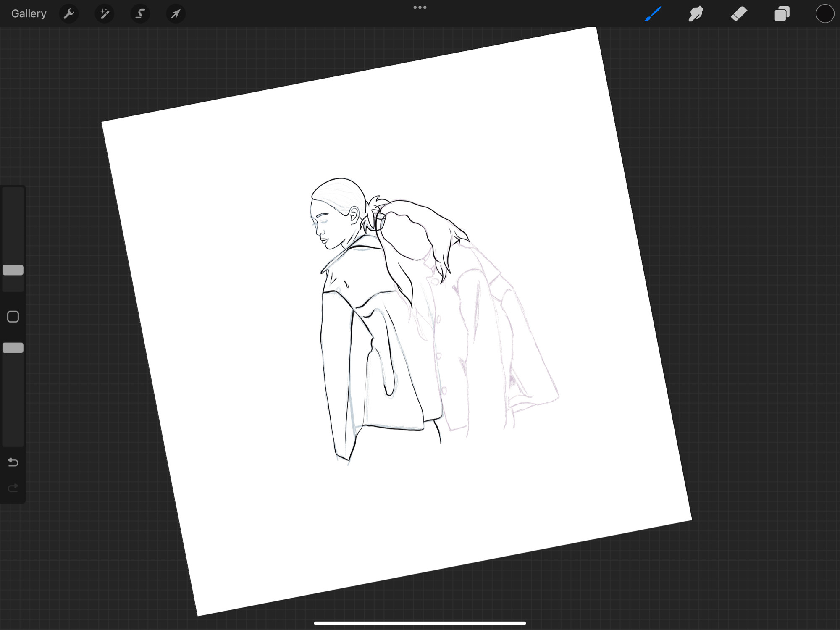Undo the last stroke
This screenshot has height=630, width=840.
pos(13,462)
